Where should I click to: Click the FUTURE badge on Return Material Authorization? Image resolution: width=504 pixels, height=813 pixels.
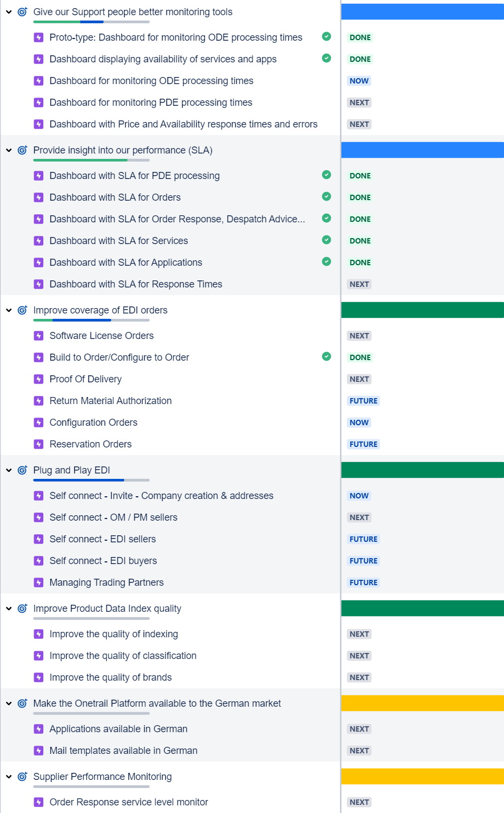coord(363,401)
